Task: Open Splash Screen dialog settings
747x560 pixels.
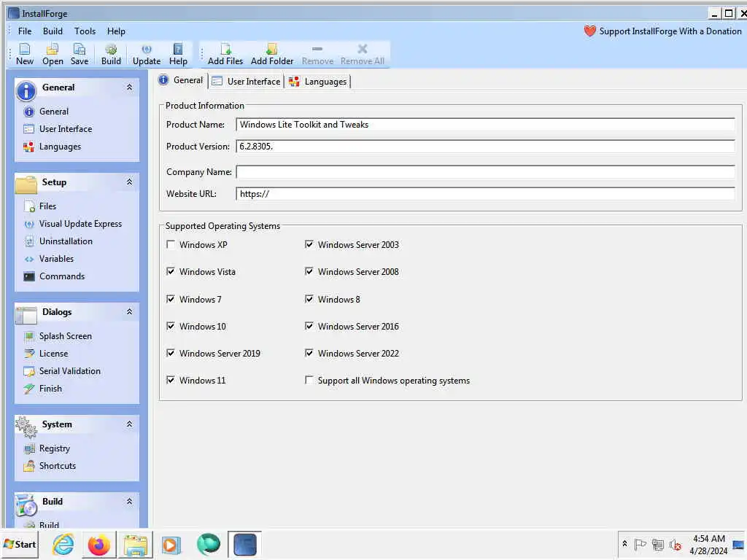Action: click(x=58, y=336)
